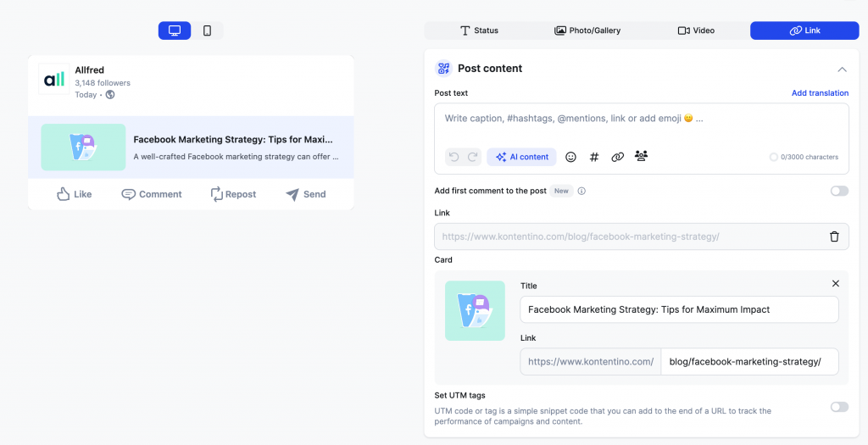The width and height of the screenshot is (868, 445).
Task: Click the undo arrow in post text toolbar
Action: pos(454,157)
